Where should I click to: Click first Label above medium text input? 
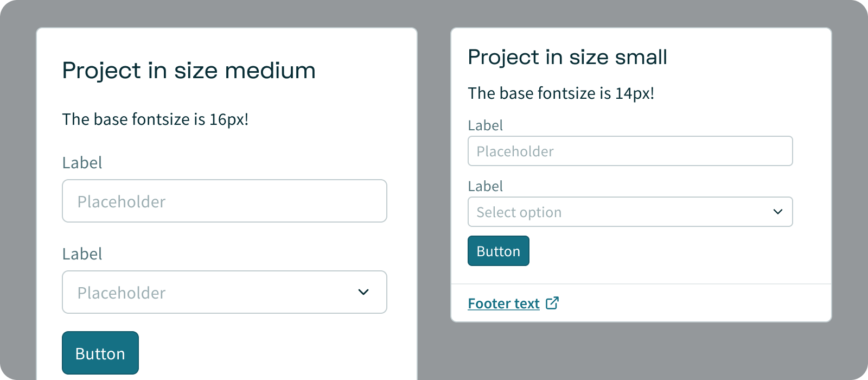(82, 163)
